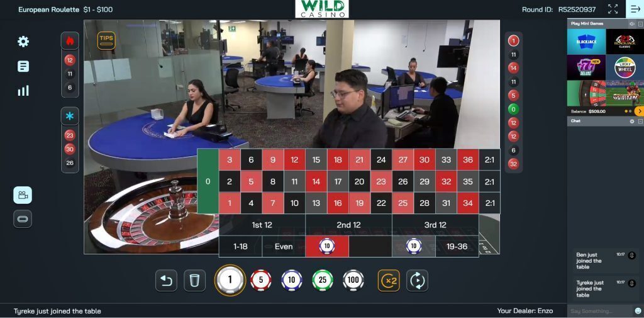Mute the mini games sound
644x318 pixels.
tap(632, 24)
